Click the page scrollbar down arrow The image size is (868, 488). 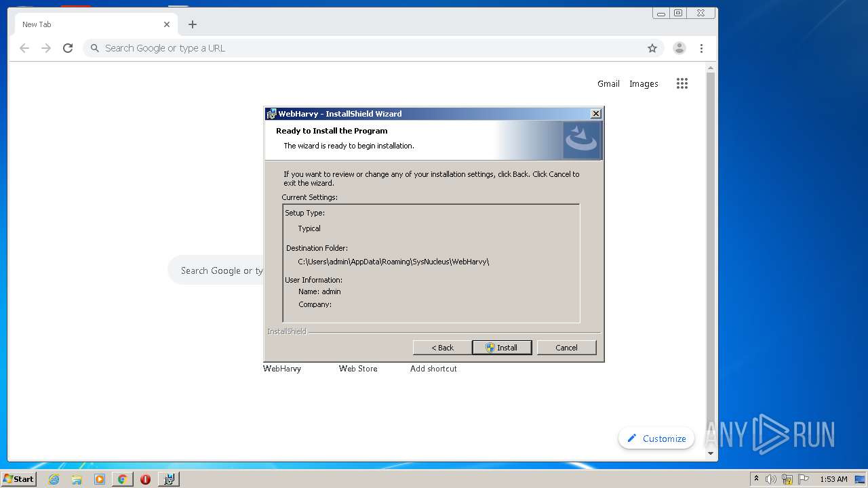coord(711,453)
